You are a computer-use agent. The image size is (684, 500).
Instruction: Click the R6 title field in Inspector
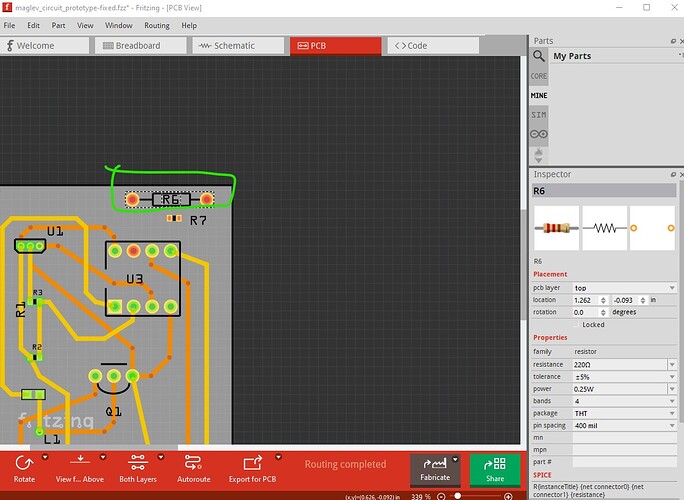(604, 191)
